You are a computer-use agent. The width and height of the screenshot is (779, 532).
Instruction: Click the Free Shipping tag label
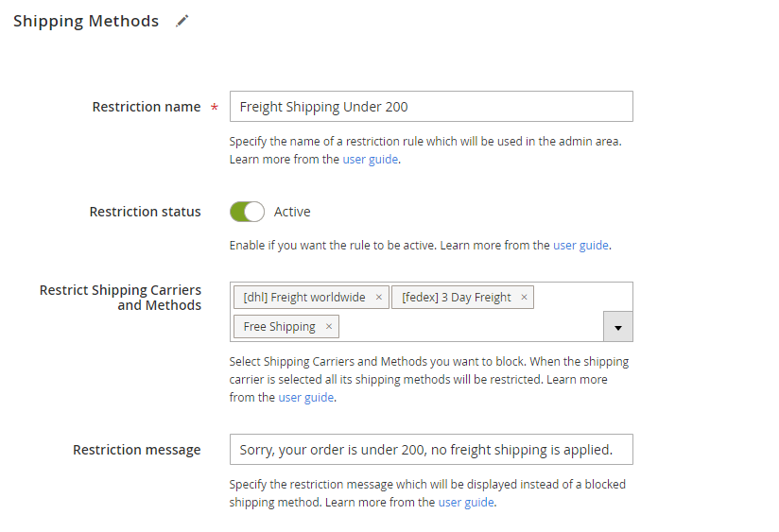(x=279, y=327)
